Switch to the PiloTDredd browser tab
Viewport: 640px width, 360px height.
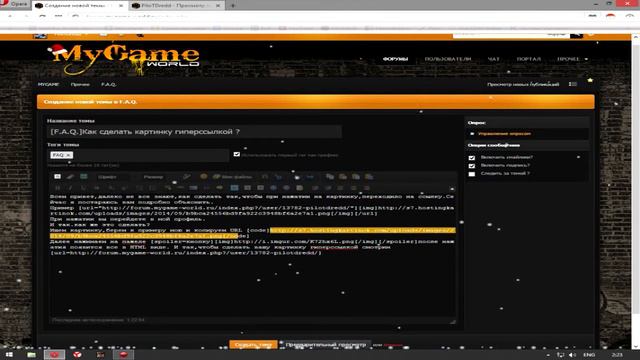pyautogui.click(x=176, y=6)
